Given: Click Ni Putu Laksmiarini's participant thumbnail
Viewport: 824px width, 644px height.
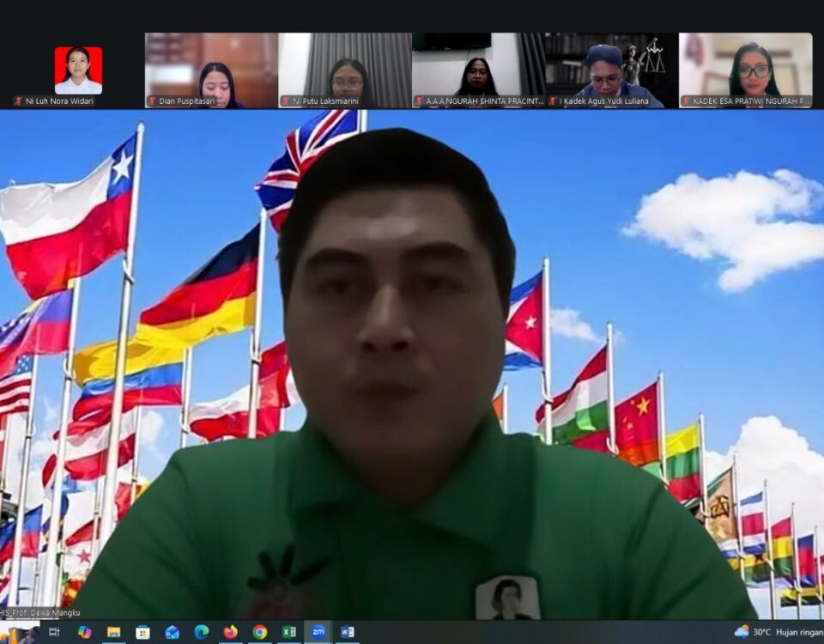Looking at the screenshot, I should 345,70.
